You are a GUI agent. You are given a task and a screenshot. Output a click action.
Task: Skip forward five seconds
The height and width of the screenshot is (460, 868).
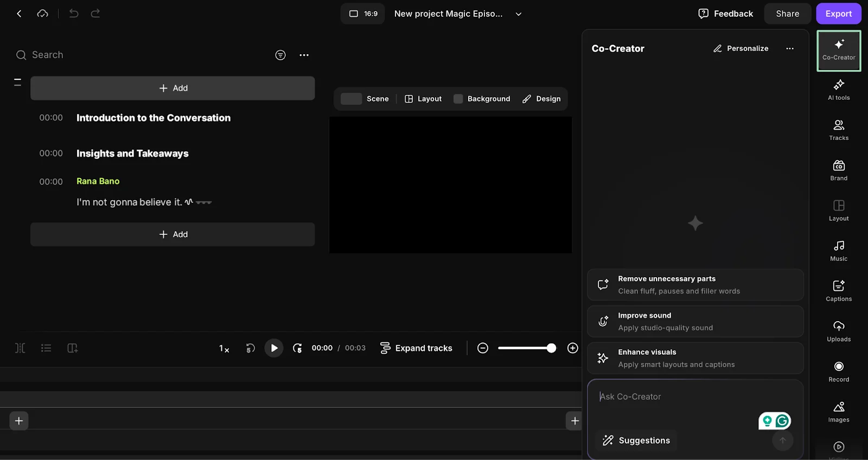(x=297, y=348)
